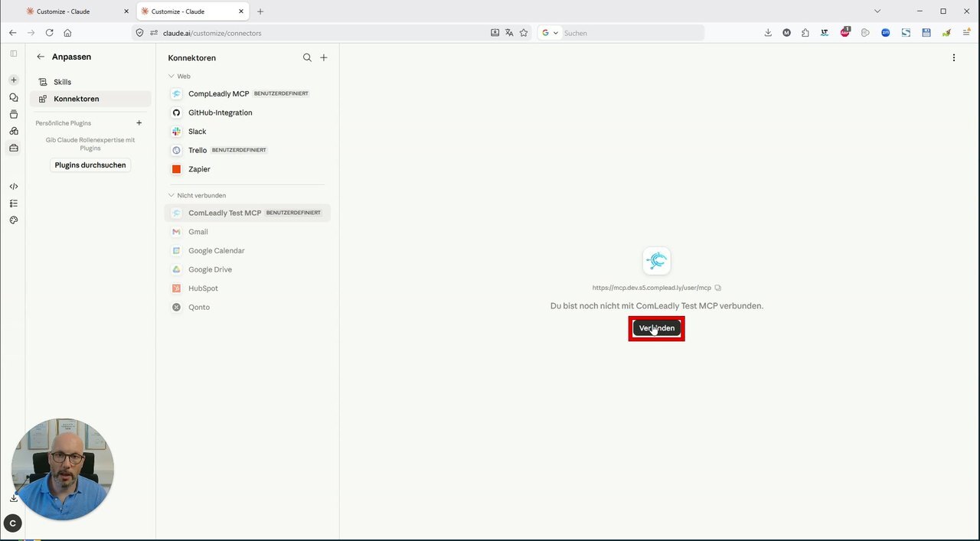
Task: Search the Konnektoren list
Action: [307, 57]
